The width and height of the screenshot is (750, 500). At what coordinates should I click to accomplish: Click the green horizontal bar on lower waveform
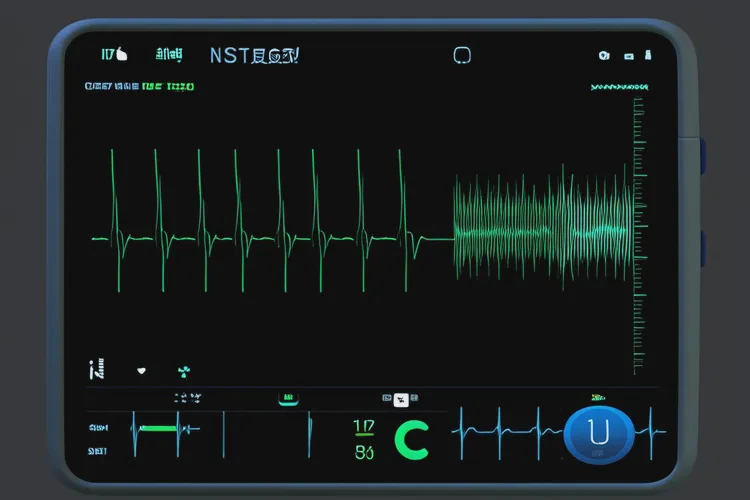[x=158, y=428]
